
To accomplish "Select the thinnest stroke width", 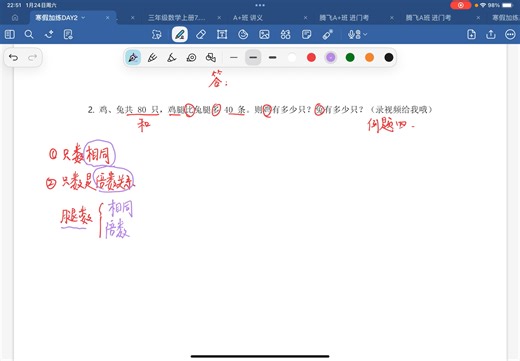I will click(x=234, y=58).
